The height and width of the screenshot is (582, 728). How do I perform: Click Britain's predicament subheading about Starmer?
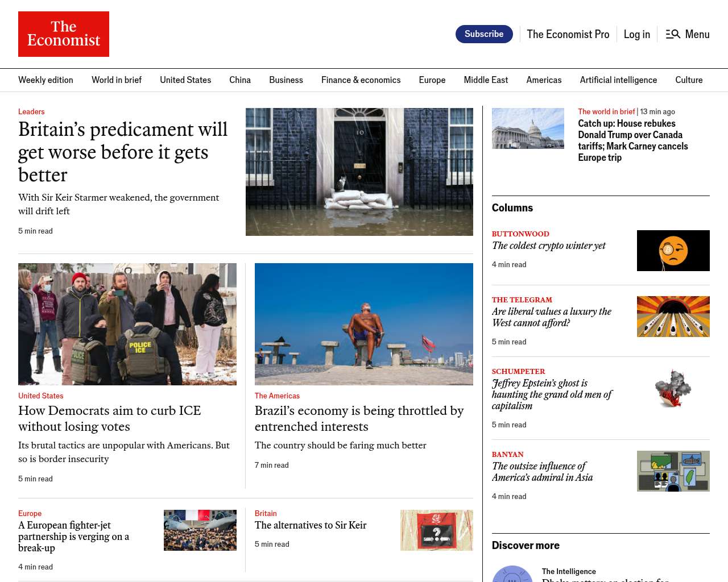pos(118,204)
